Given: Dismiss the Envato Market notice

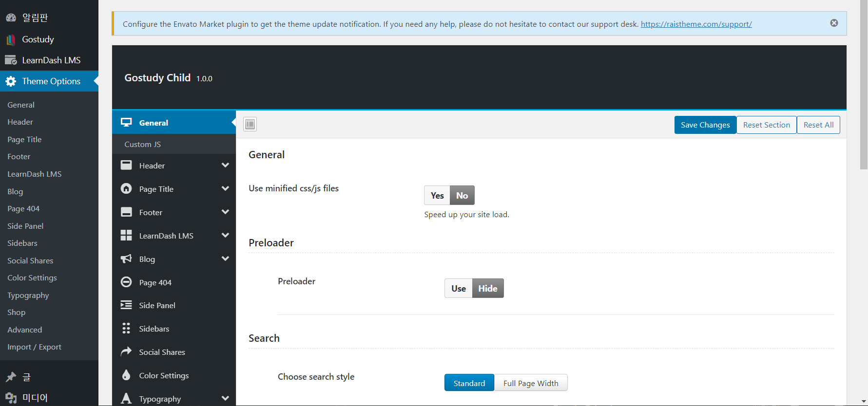Looking at the screenshot, I should (834, 23).
